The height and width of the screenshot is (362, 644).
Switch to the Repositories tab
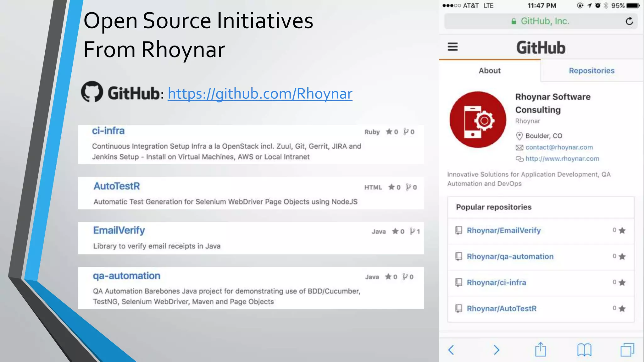[x=591, y=71]
